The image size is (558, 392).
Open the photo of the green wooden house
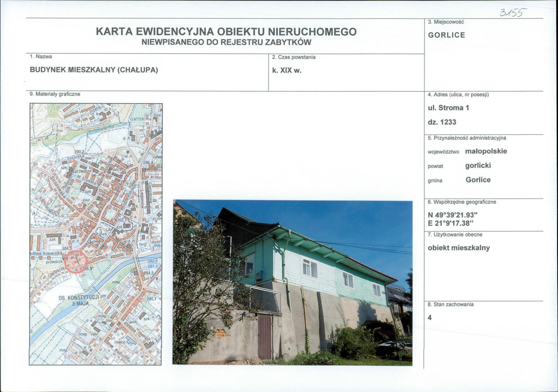(x=293, y=282)
